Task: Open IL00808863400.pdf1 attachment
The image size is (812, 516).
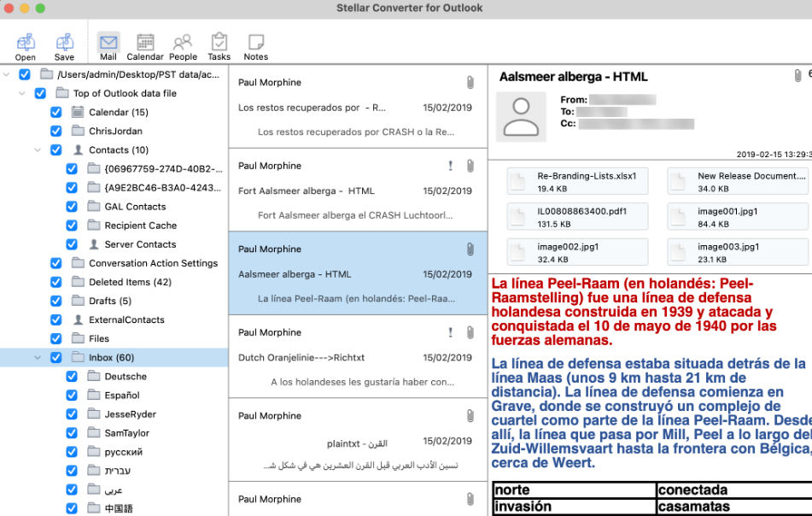Action: (x=577, y=216)
